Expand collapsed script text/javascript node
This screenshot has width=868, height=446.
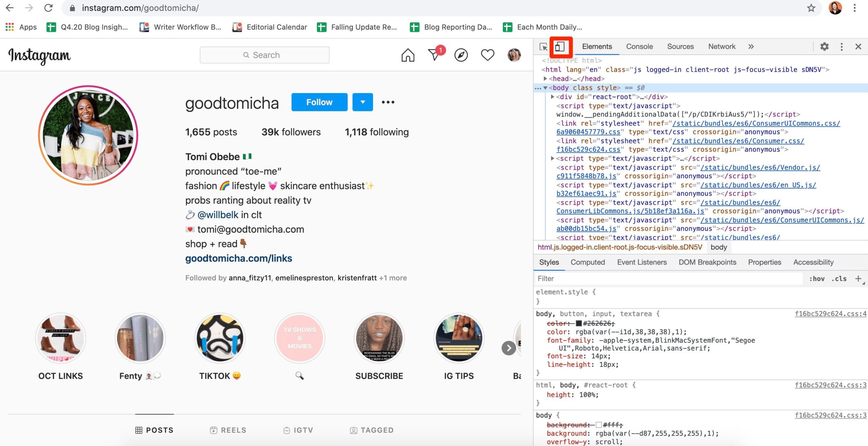pyautogui.click(x=552, y=159)
